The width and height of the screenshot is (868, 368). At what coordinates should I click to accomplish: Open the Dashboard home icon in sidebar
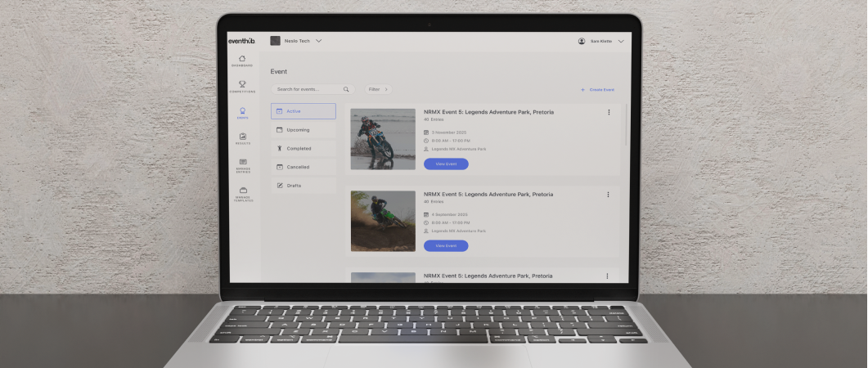pos(242,58)
